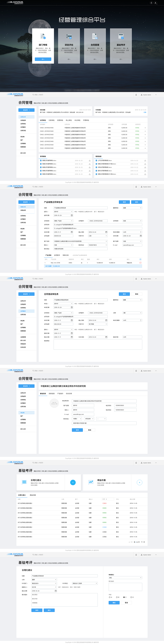
Task: Switch to 精益改善 tab above suggestions table
Action: pyautogui.click(x=33, y=495)
